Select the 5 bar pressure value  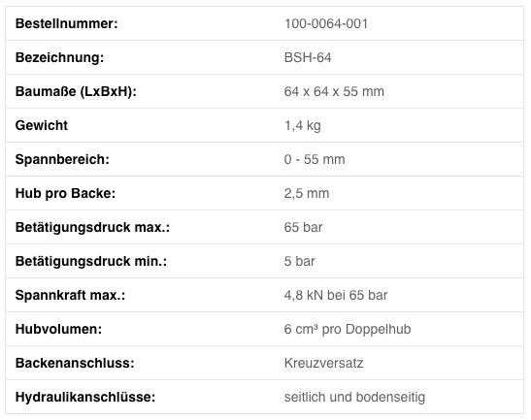tap(299, 261)
